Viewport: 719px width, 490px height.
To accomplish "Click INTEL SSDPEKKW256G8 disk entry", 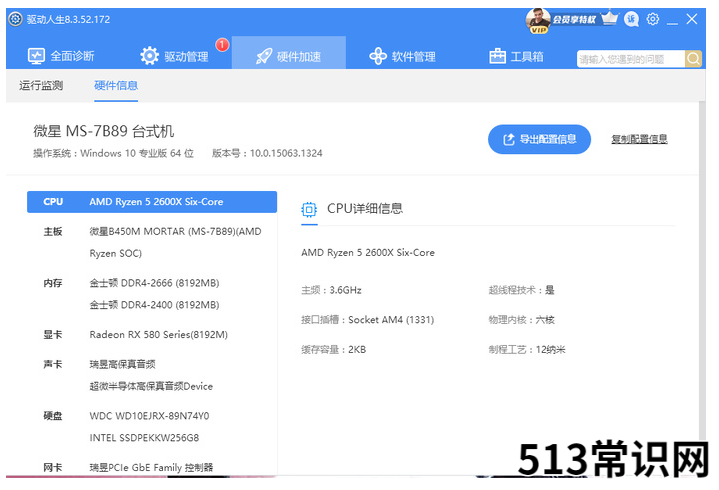I will click(x=144, y=438).
